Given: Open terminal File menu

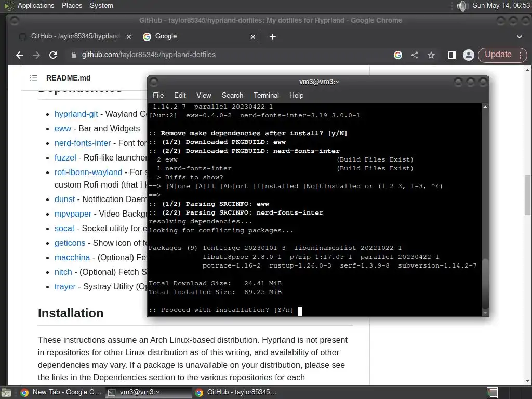Looking at the screenshot, I should [158, 96].
